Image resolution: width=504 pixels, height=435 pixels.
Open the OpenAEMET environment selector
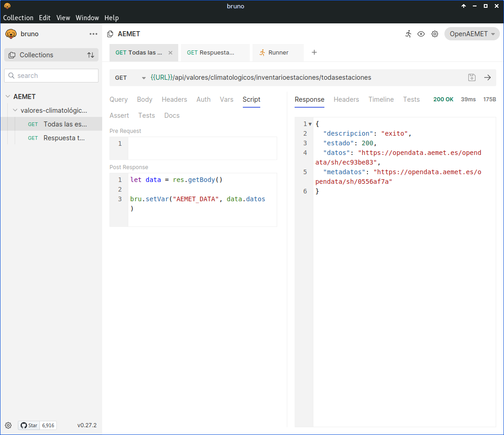(472, 33)
